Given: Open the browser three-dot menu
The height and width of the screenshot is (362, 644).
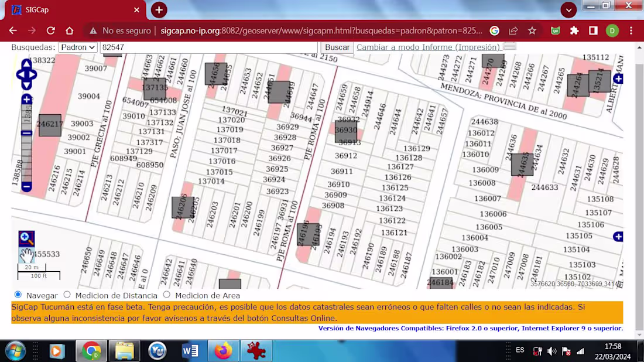Looking at the screenshot, I should click(x=631, y=30).
